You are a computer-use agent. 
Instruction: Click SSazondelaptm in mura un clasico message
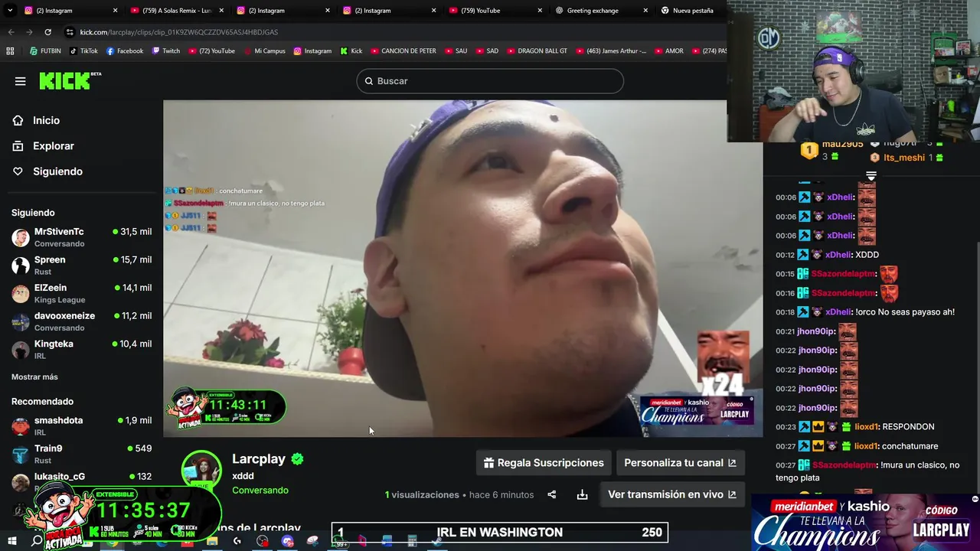(x=844, y=465)
